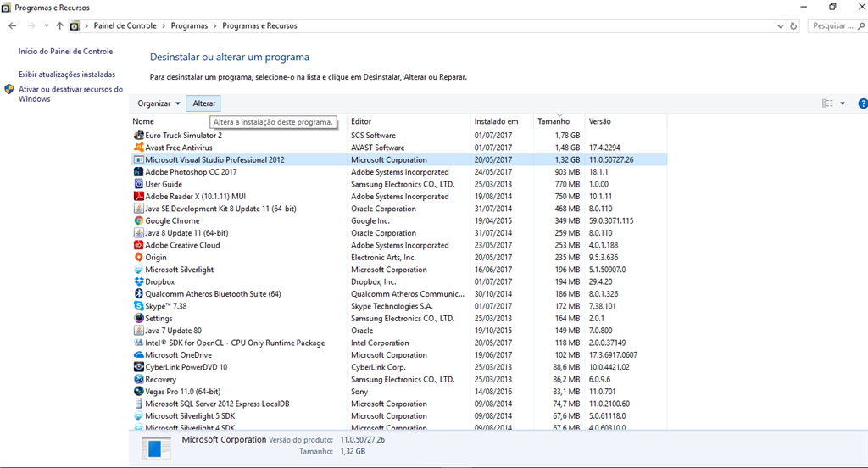
Task: Click the shield icon beside Ativar ou desativar recursos
Action: coord(8,89)
